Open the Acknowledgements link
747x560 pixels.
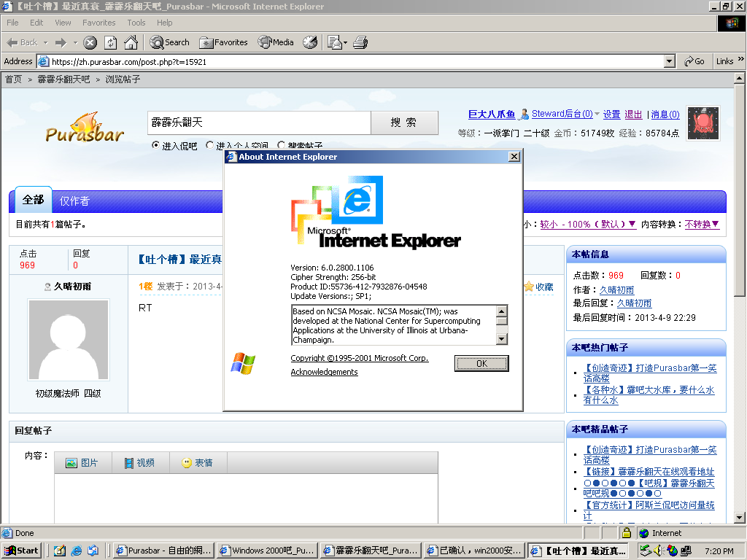(x=324, y=372)
